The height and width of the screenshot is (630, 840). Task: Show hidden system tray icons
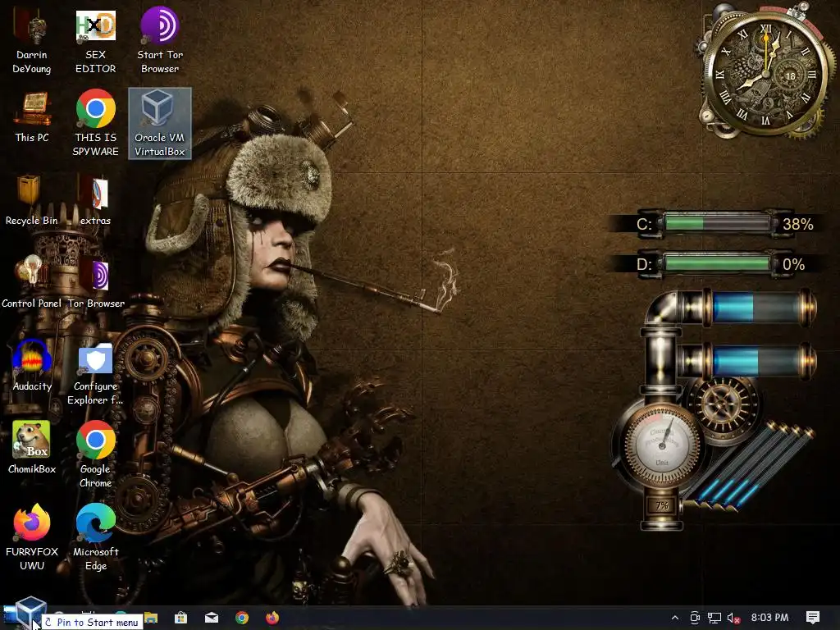click(675, 618)
